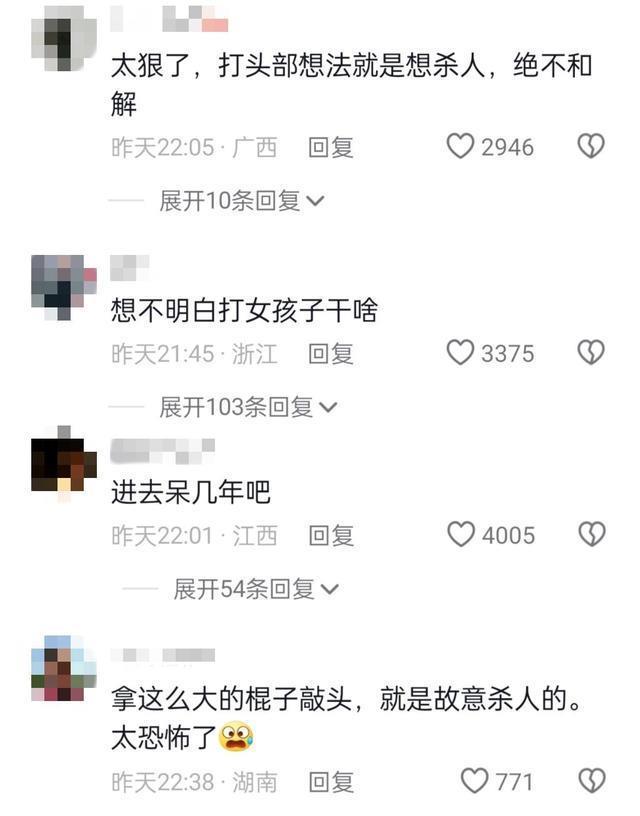Open avatar of 想不明白打女孩子干啥 commenter

coord(64,287)
